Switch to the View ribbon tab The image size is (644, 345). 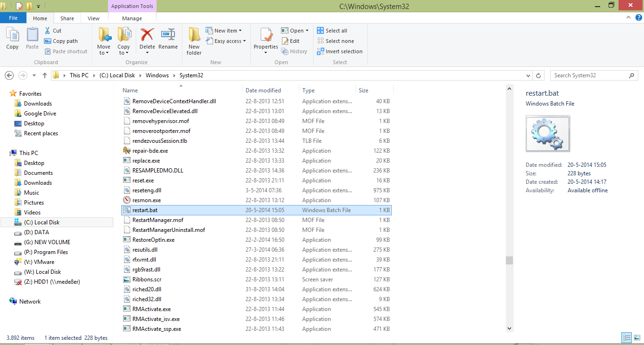[x=93, y=18]
